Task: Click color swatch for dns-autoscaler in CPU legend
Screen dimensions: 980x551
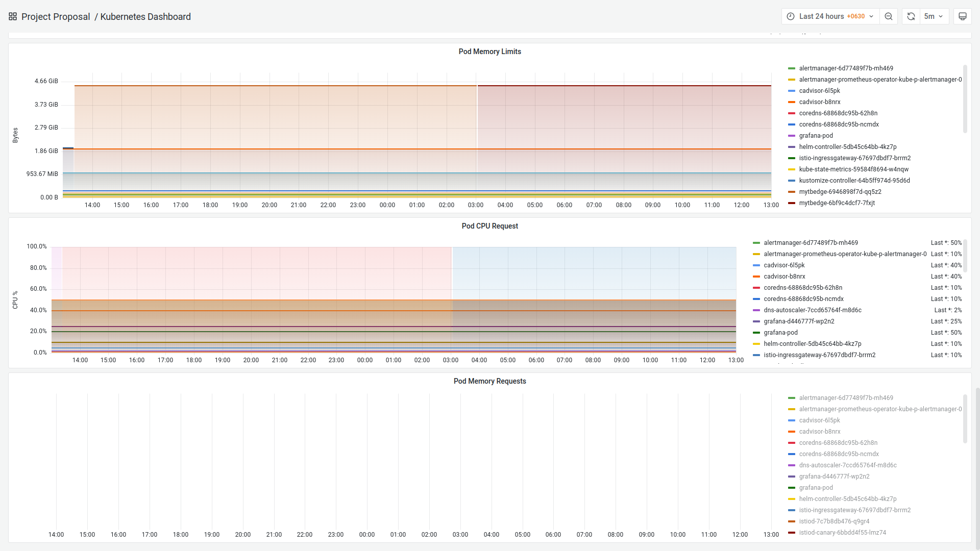Action: pos(756,310)
